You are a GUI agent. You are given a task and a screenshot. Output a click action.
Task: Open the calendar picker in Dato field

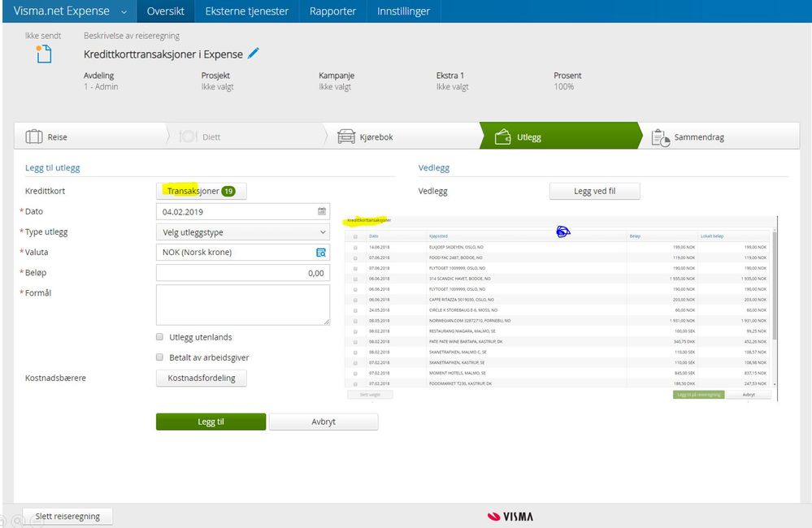pos(322,211)
